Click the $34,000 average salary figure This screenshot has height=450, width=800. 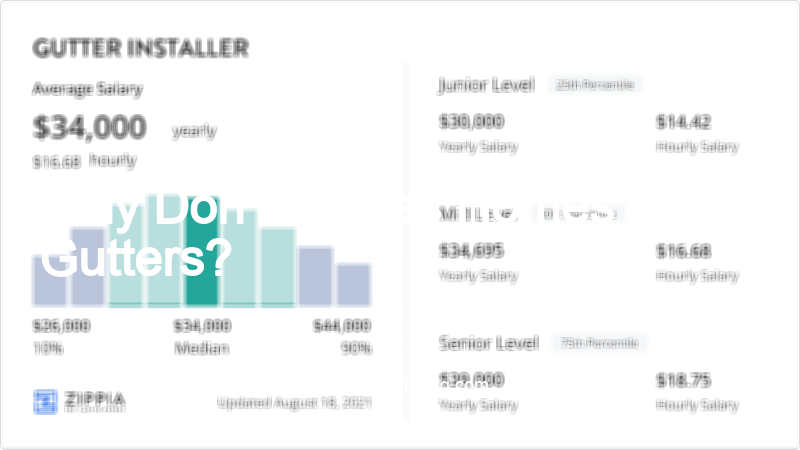click(x=89, y=127)
